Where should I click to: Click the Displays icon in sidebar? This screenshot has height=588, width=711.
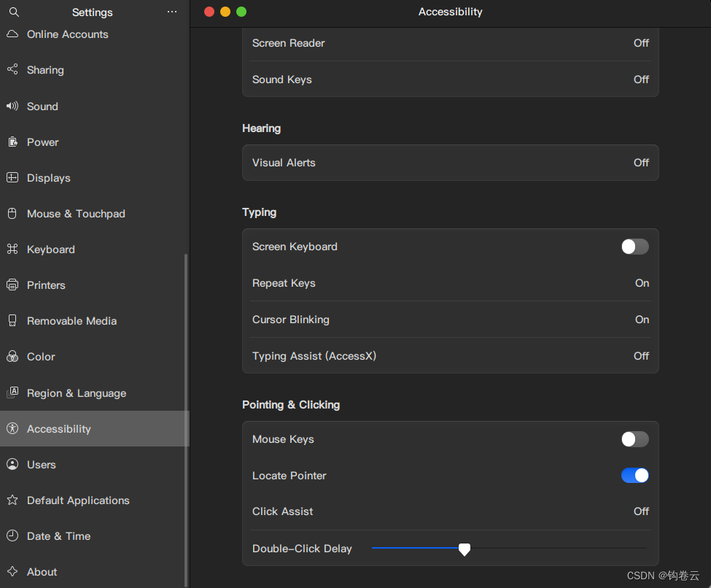[12, 177]
